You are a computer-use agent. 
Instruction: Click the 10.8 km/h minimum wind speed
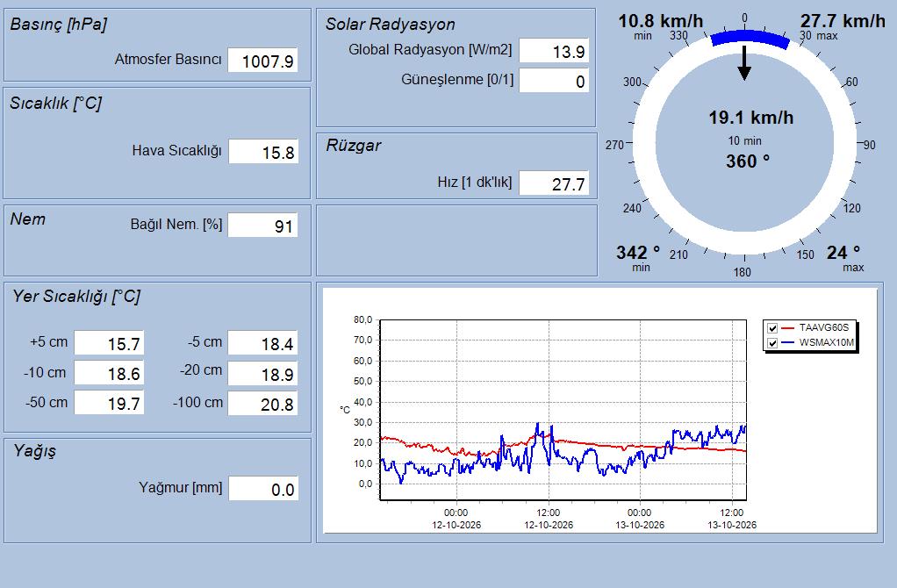[661, 21]
